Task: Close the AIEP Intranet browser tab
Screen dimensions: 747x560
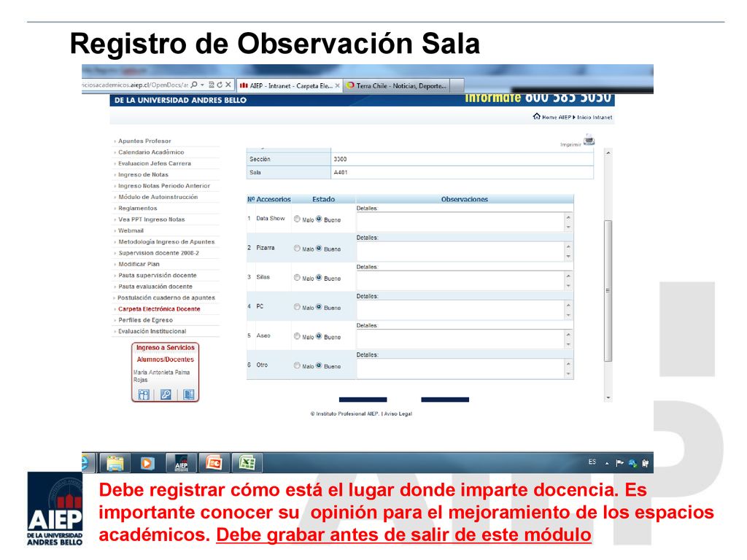Action: pyautogui.click(x=337, y=86)
